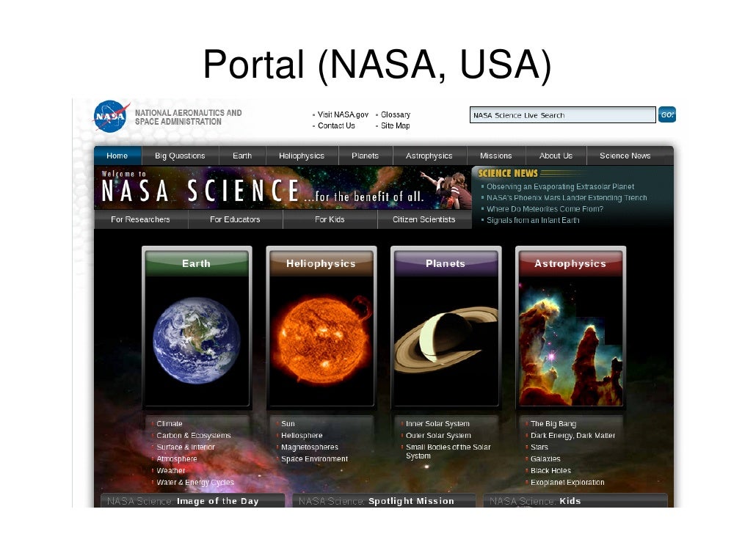Image resolution: width=756 pixels, height=534 pixels.
Task: Open the Magnetospheres link
Action: [x=310, y=447]
